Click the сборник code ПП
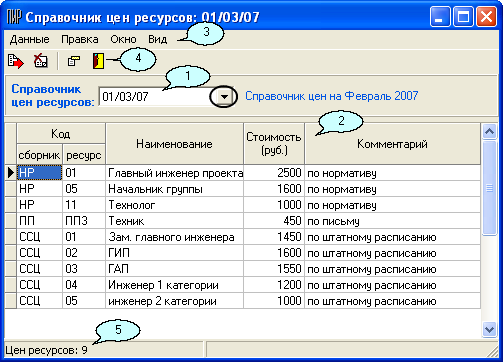 [39, 221]
